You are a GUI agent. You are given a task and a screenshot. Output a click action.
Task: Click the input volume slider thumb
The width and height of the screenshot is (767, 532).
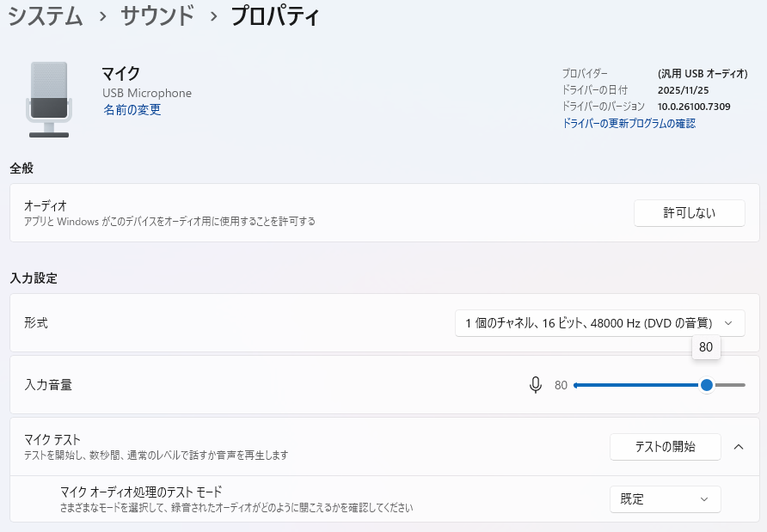click(x=707, y=385)
